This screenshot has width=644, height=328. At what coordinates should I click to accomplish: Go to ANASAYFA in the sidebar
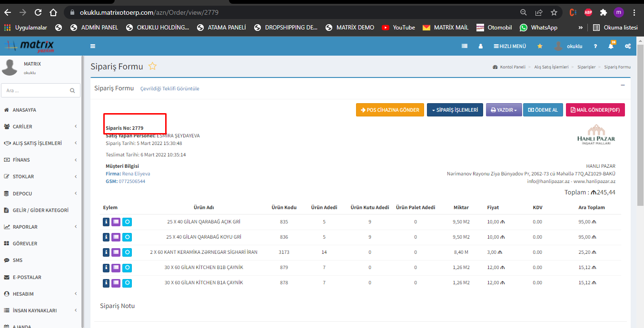(24, 110)
